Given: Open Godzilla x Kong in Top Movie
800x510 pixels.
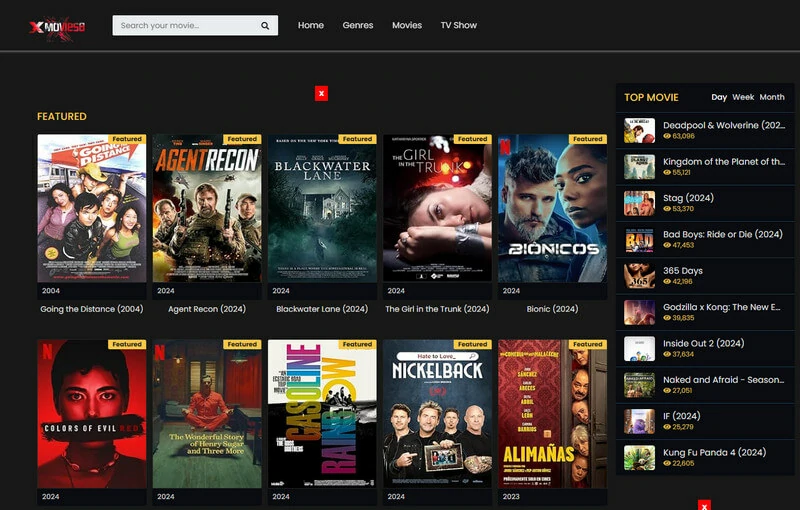Looking at the screenshot, I should coord(721,307).
